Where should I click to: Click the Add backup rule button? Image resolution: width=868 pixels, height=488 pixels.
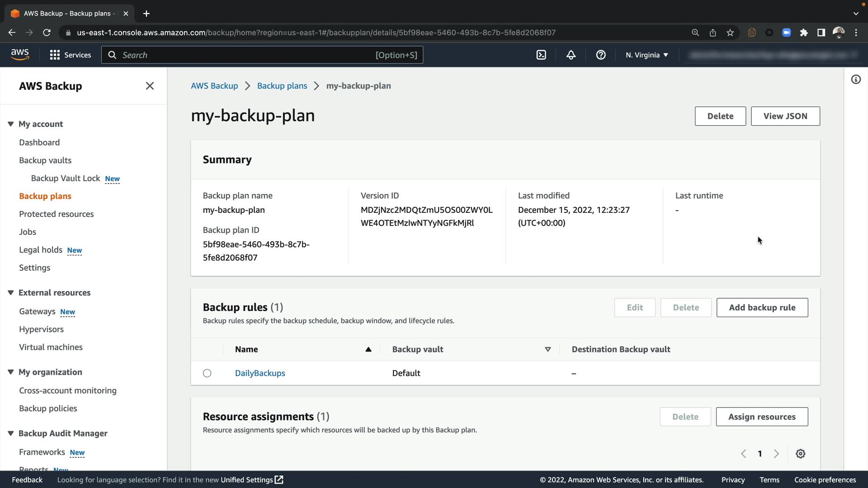[762, 308]
